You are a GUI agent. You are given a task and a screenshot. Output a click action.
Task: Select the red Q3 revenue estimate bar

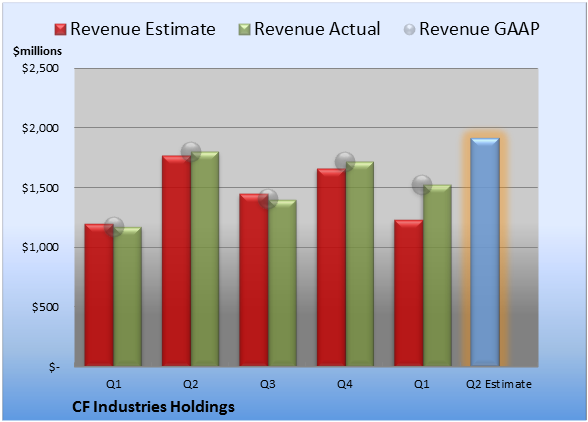(x=254, y=280)
